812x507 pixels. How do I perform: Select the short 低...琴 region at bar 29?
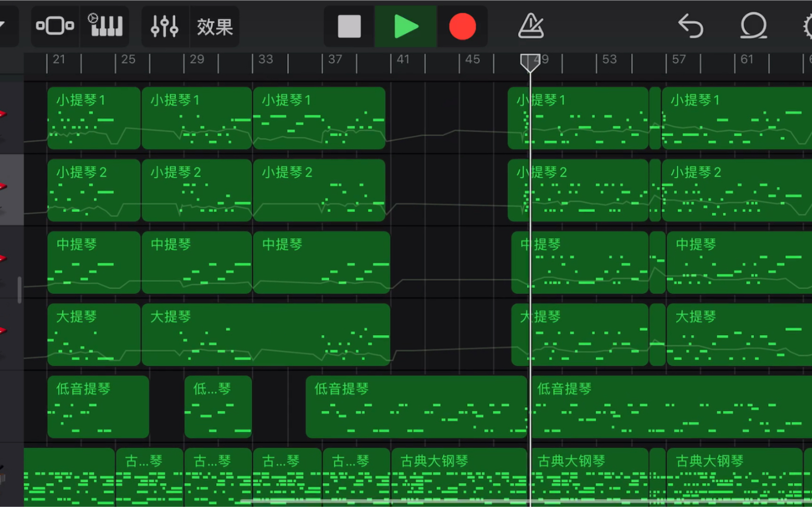(218, 407)
